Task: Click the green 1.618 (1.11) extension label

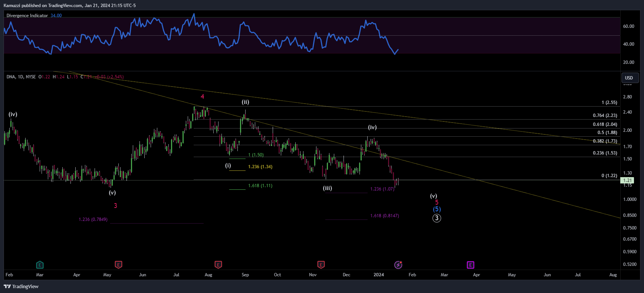Action: click(260, 186)
